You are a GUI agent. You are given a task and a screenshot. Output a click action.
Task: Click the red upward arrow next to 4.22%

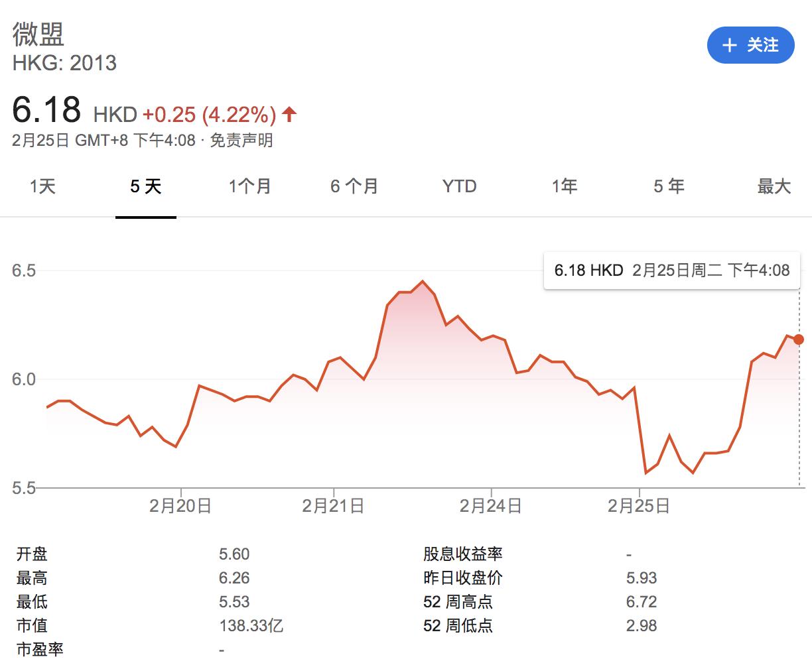[x=289, y=114]
